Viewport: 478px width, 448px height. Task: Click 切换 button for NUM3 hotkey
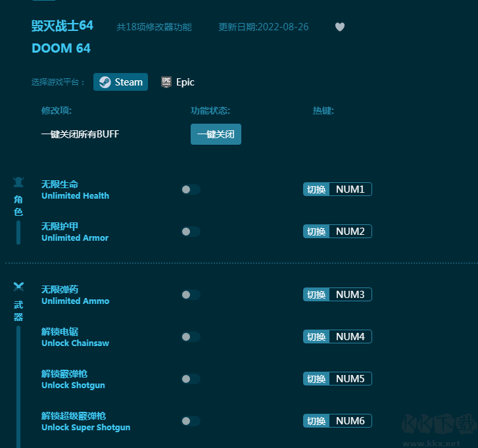pyautogui.click(x=316, y=295)
